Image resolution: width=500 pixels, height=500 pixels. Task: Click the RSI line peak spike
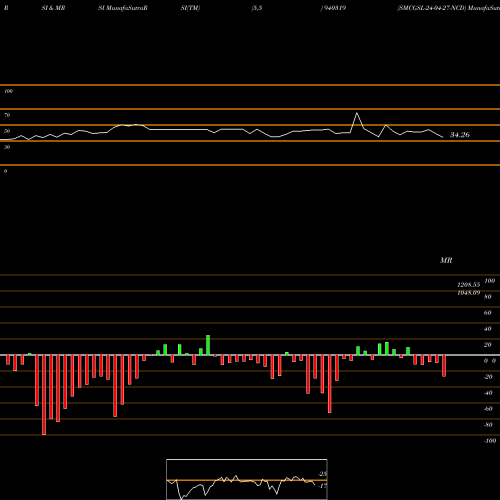[x=357, y=114]
